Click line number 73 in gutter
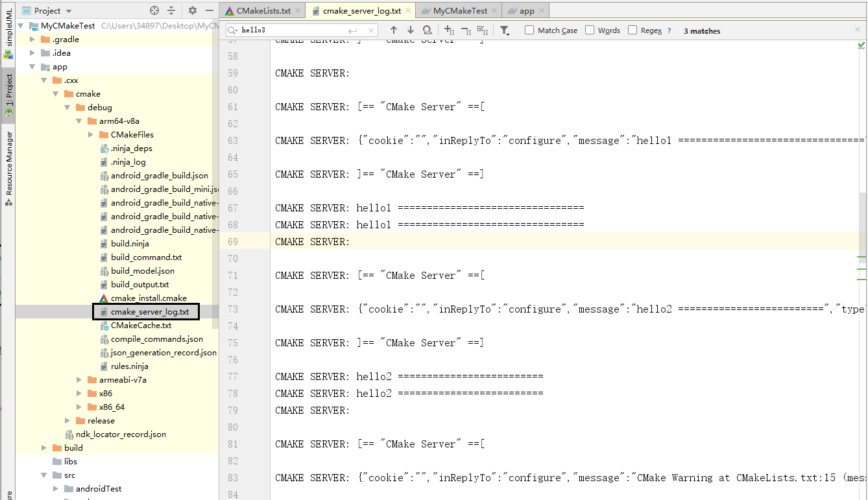 coord(233,309)
